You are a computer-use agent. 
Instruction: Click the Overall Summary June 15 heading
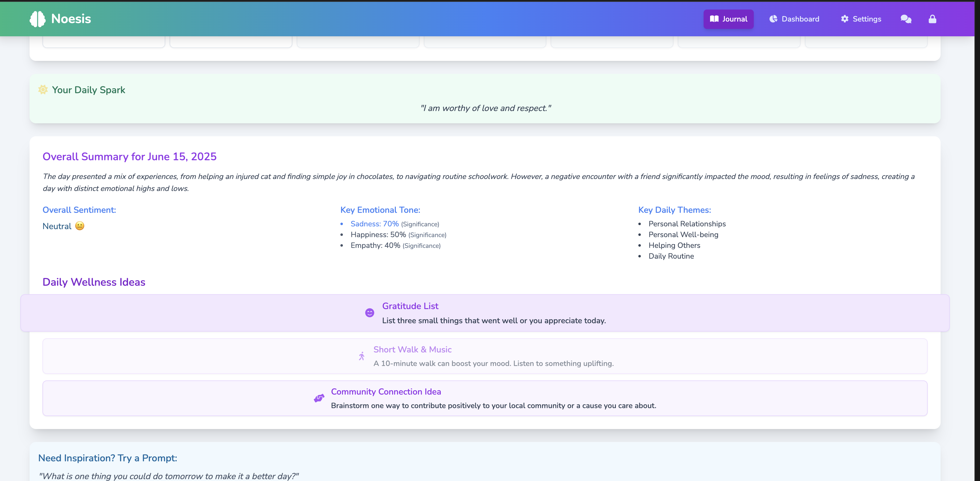(x=129, y=156)
